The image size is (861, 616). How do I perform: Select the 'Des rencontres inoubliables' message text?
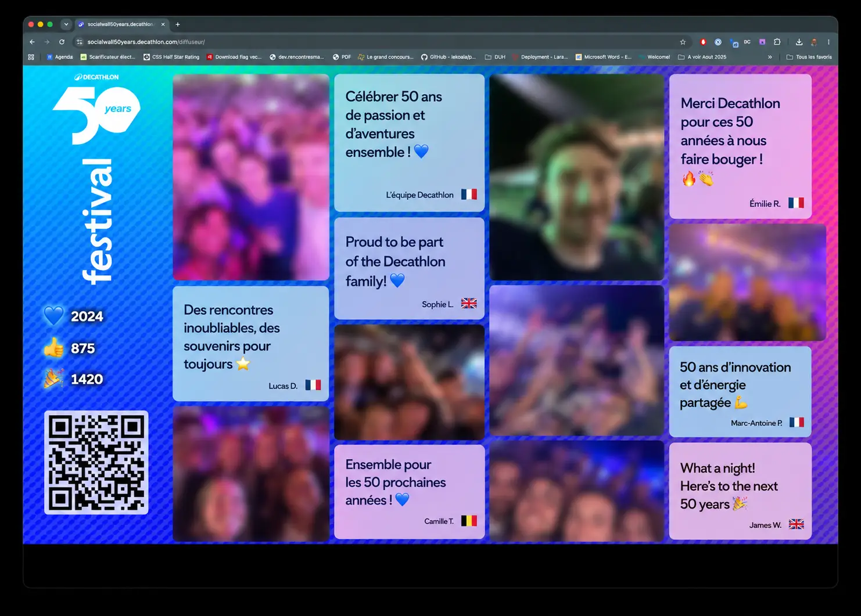click(x=231, y=337)
